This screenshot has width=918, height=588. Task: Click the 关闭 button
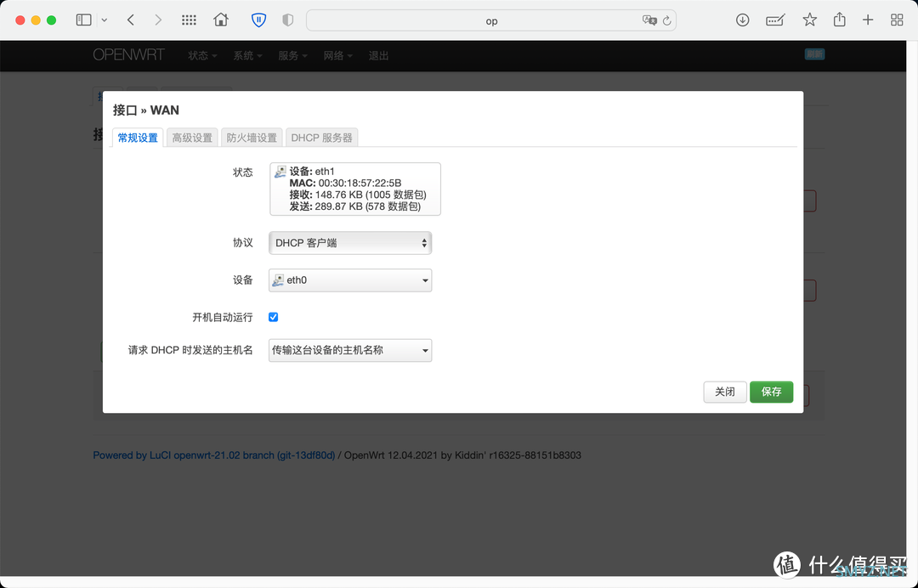tap(725, 392)
